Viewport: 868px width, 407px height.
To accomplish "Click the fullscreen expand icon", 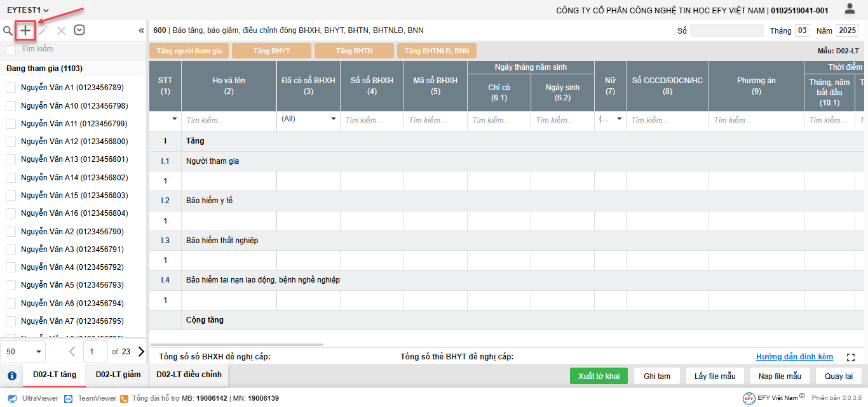I will (x=851, y=357).
